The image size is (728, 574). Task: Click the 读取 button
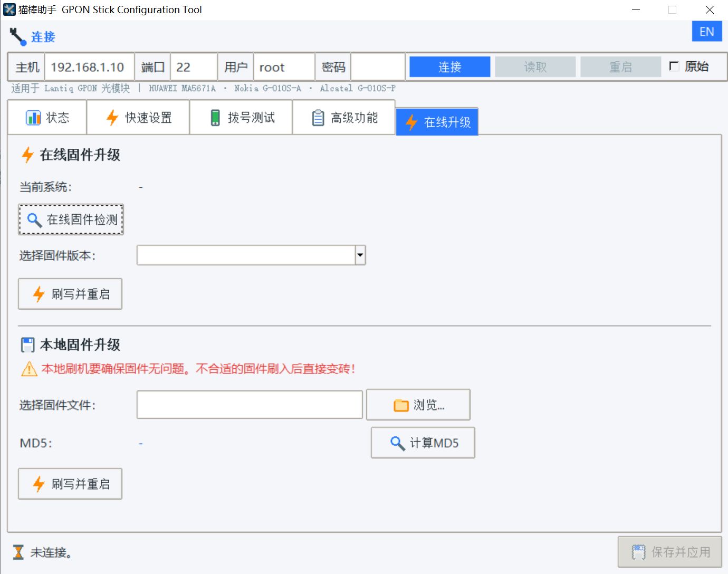click(x=535, y=67)
